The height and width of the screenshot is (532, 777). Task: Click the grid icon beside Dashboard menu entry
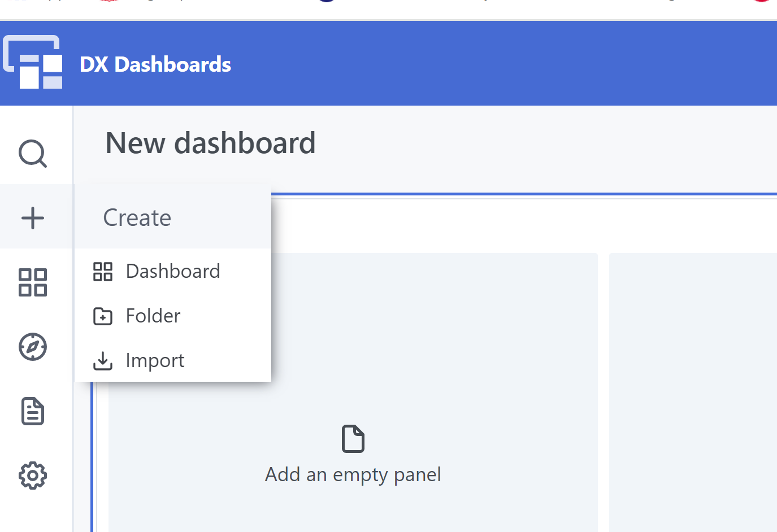(x=103, y=272)
